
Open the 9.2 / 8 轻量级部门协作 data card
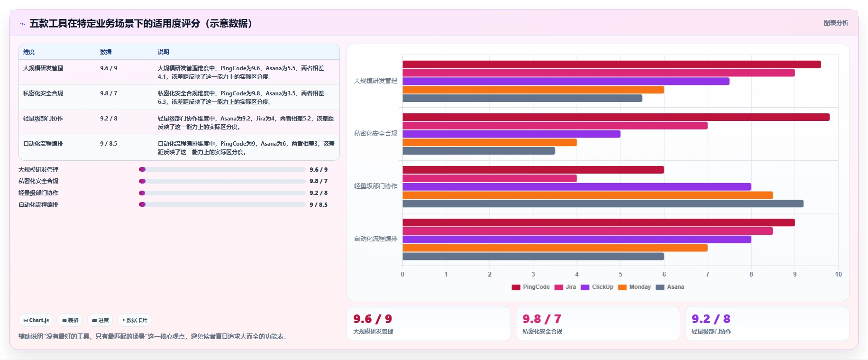pos(767,323)
